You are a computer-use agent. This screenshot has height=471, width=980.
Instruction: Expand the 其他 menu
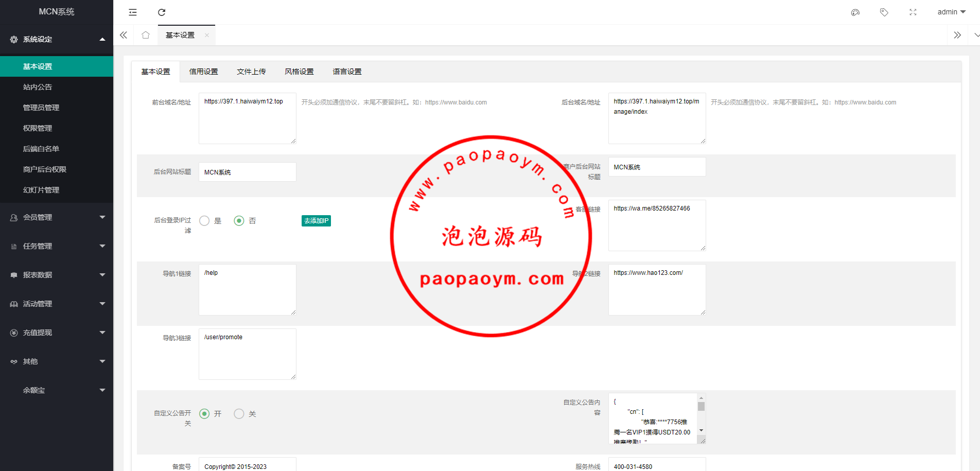pyautogui.click(x=102, y=361)
